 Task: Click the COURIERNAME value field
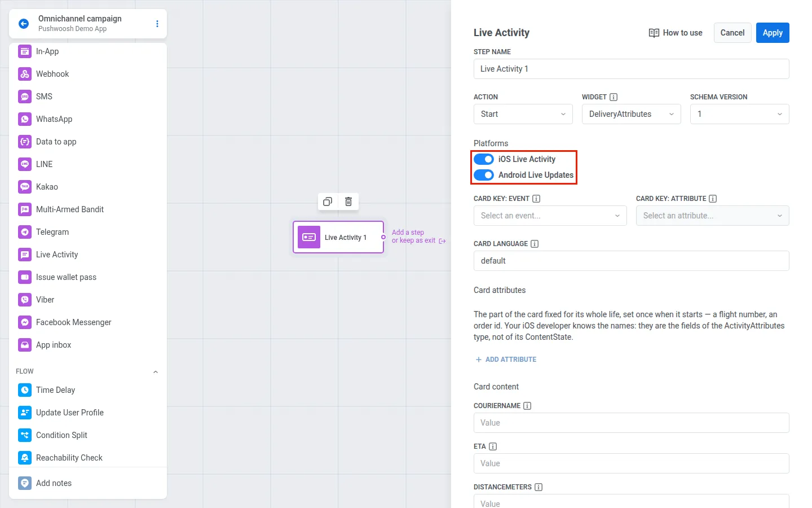tap(632, 423)
